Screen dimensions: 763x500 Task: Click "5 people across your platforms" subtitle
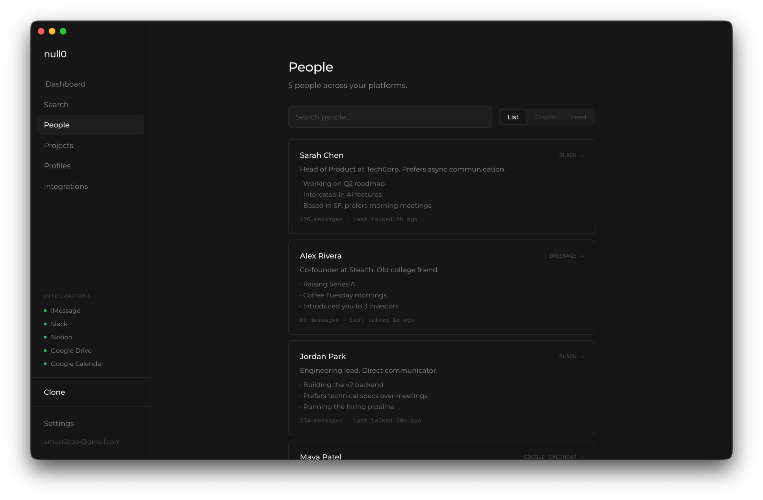(348, 85)
